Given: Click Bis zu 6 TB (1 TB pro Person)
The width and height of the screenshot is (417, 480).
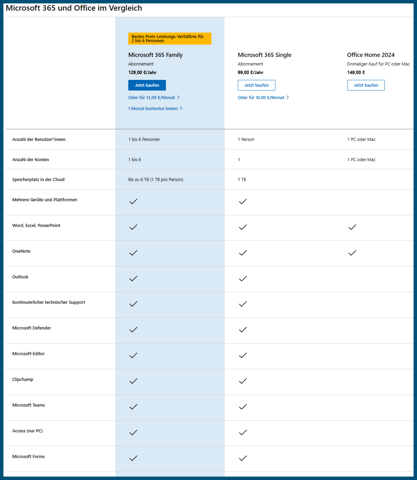Looking at the screenshot, I should pyautogui.click(x=156, y=179).
